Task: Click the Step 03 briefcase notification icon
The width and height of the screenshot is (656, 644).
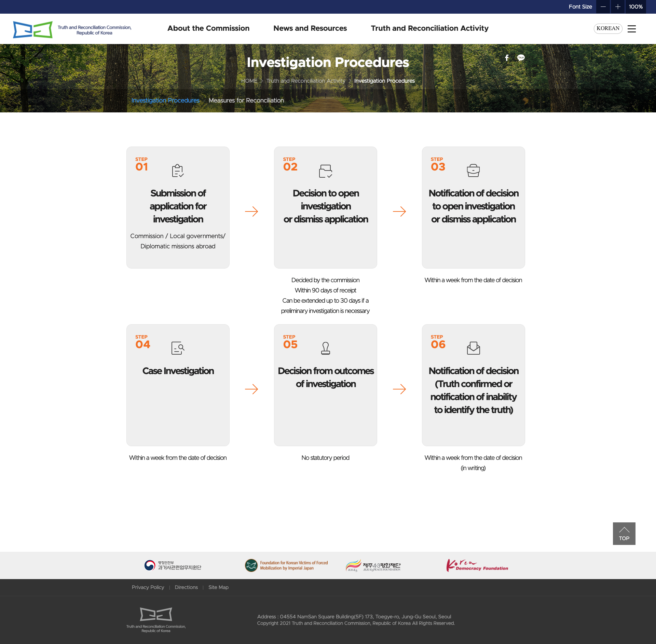Action: click(x=473, y=170)
